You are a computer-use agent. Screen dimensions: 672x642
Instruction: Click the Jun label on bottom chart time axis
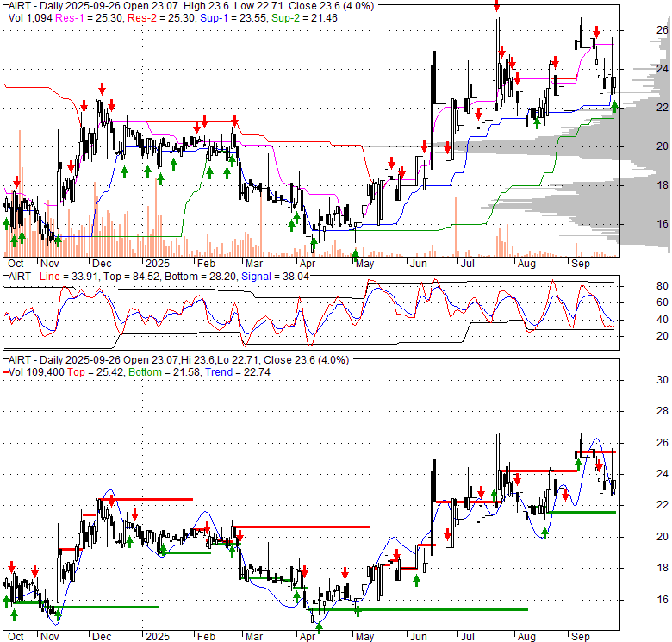(x=419, y=637)
